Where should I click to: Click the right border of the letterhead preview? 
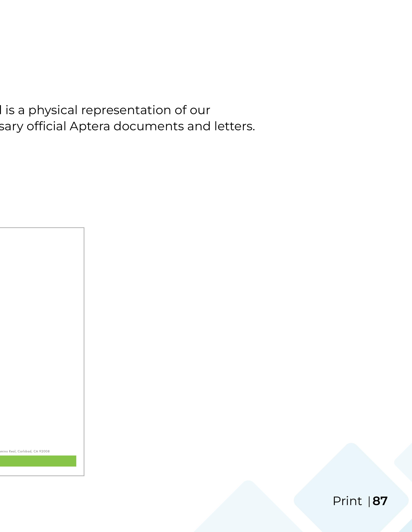pyautogui.click(x=84, y=341)
